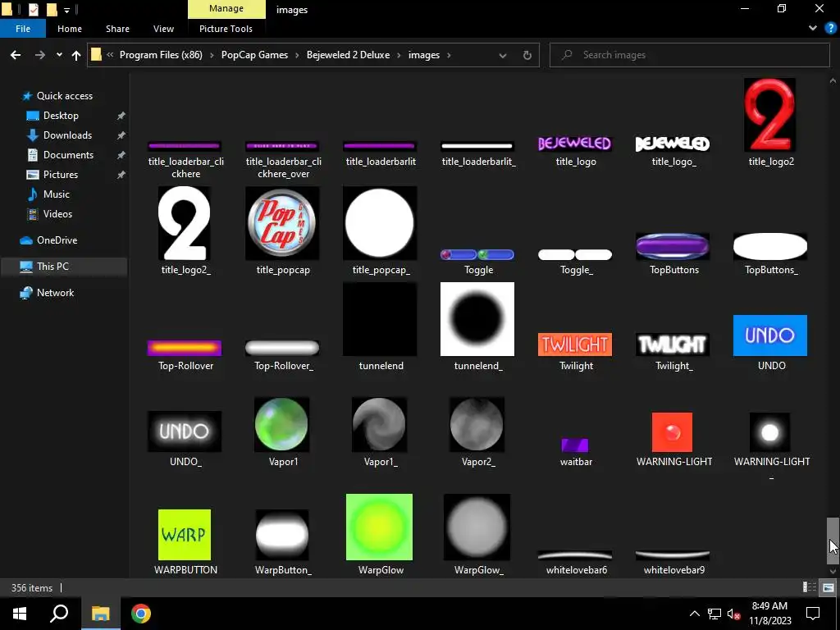Select the Vapor1_ swirl image
This screenshot has width=840, height=630.
pyautogui.click(x=380, y=424)
